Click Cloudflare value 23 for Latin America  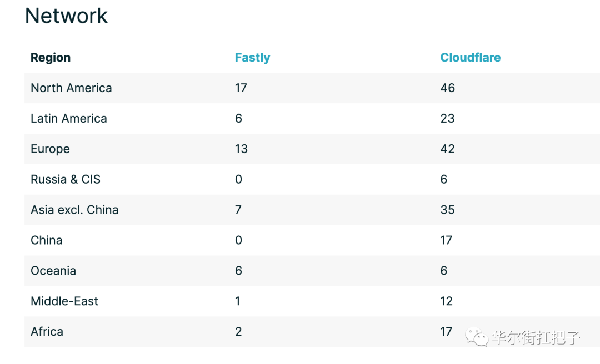(447, 119)
